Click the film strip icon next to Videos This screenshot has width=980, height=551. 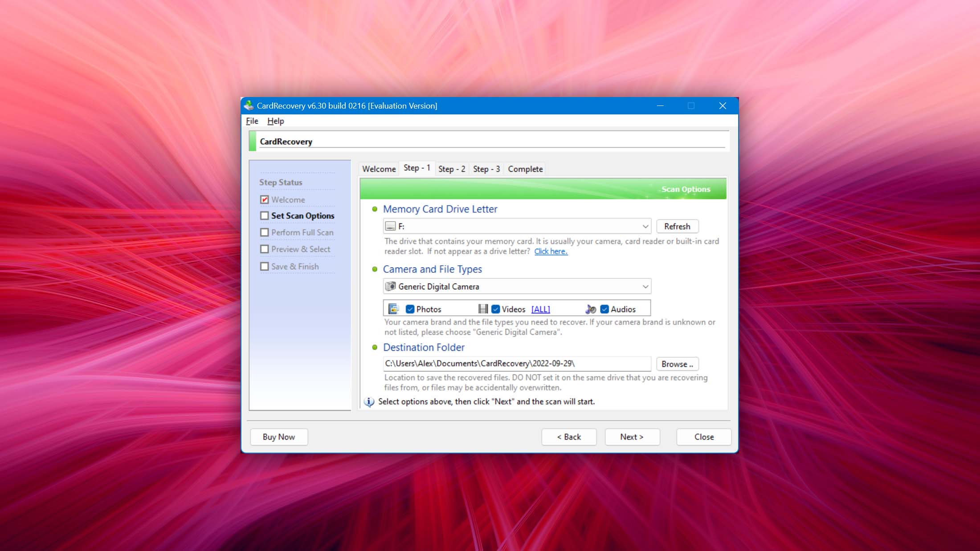483,309
